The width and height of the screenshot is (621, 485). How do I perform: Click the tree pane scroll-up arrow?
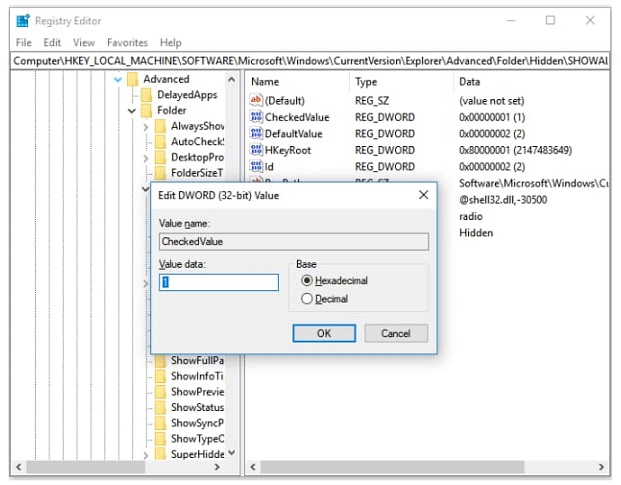click(232, 80)
